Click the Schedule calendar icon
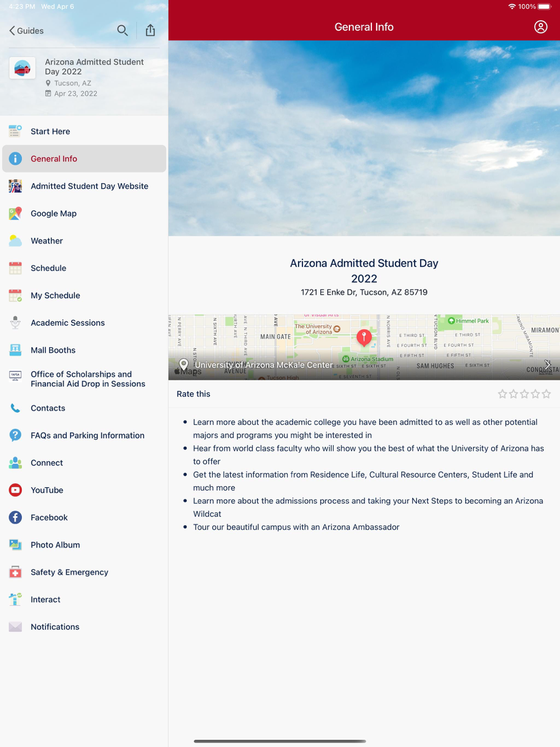Screen dimensions: 560x747 [16, 268]
